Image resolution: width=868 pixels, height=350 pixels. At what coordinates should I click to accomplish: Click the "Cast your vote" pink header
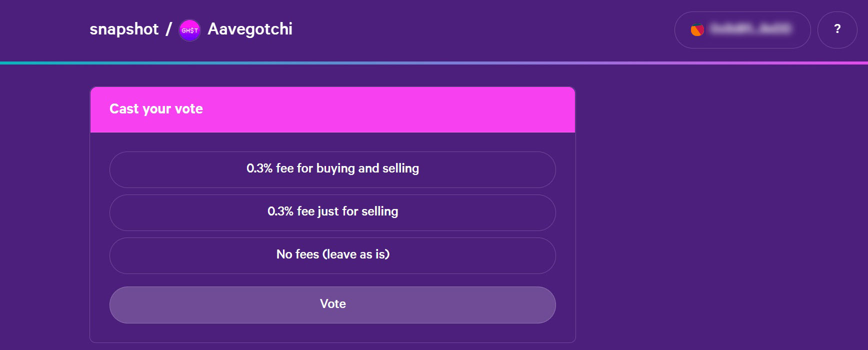333,109
